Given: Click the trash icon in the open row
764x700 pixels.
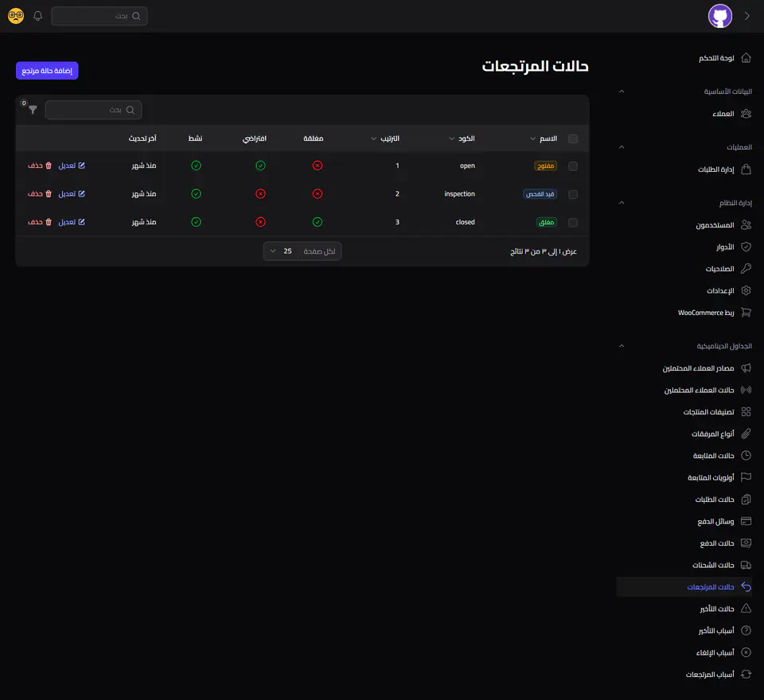Looking at the screenshot, I should 49,165.
